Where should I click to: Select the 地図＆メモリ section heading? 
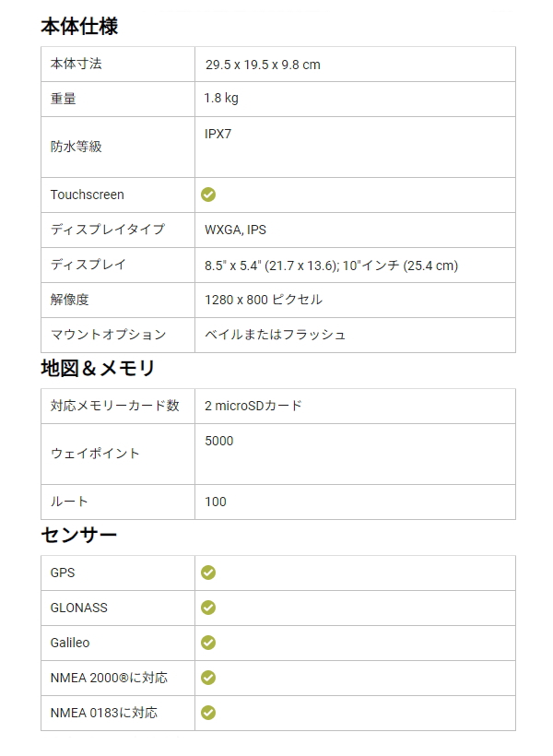98,369
